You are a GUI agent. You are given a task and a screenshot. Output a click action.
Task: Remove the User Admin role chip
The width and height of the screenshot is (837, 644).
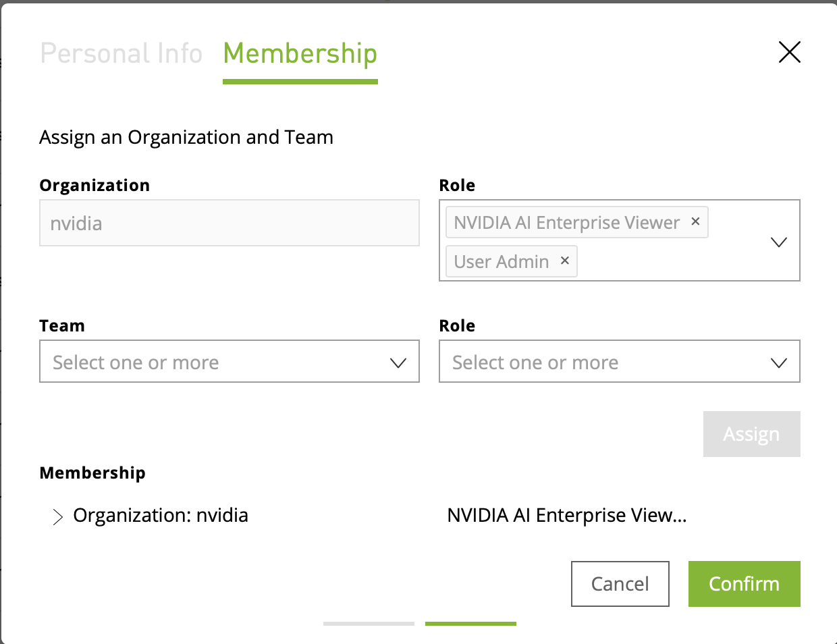564,261
